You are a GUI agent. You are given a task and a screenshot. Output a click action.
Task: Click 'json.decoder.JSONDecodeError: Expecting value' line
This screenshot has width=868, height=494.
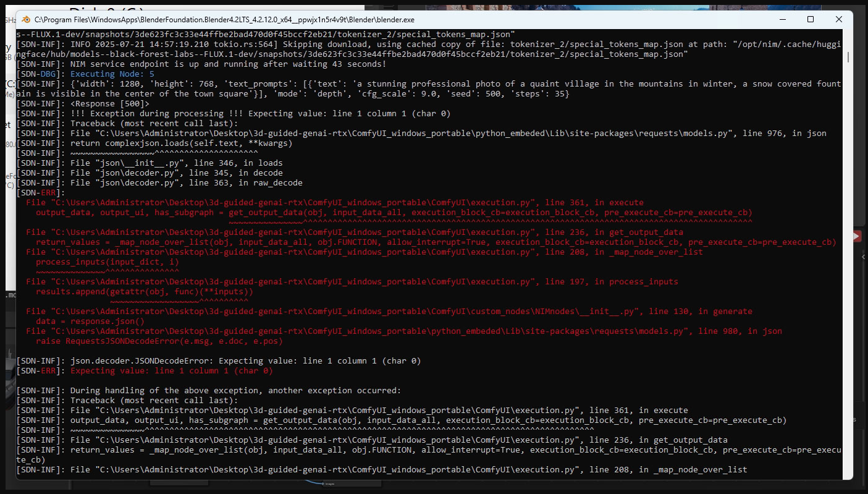[219, 361]
